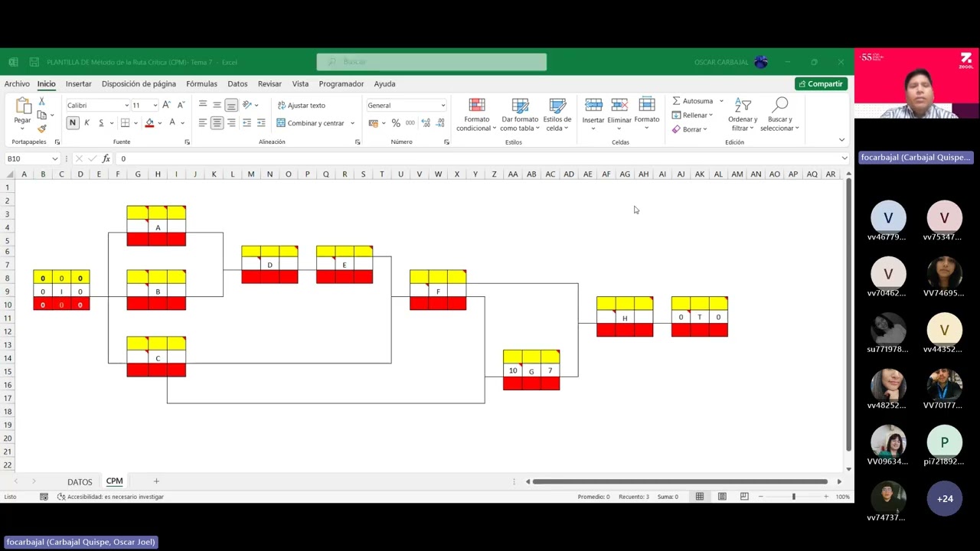980x551 pixels.
Task: Click the font color A swatch
Action: point(172,122)
